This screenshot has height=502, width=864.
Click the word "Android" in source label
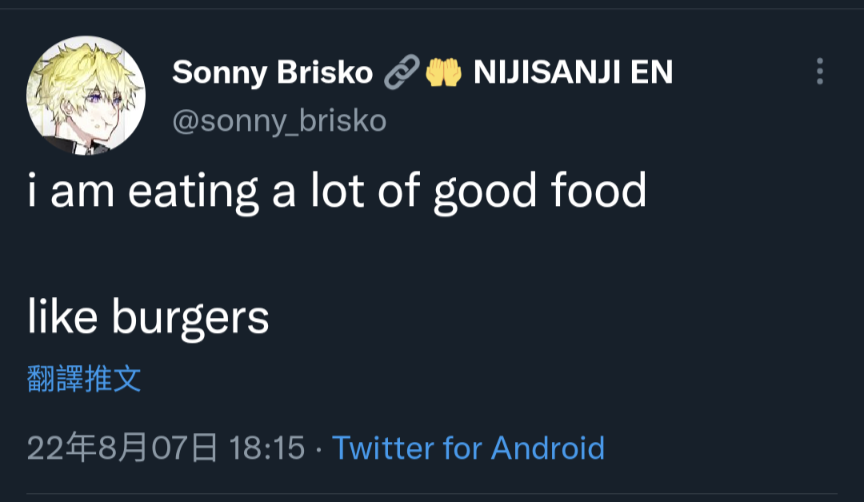click(548, 447)
